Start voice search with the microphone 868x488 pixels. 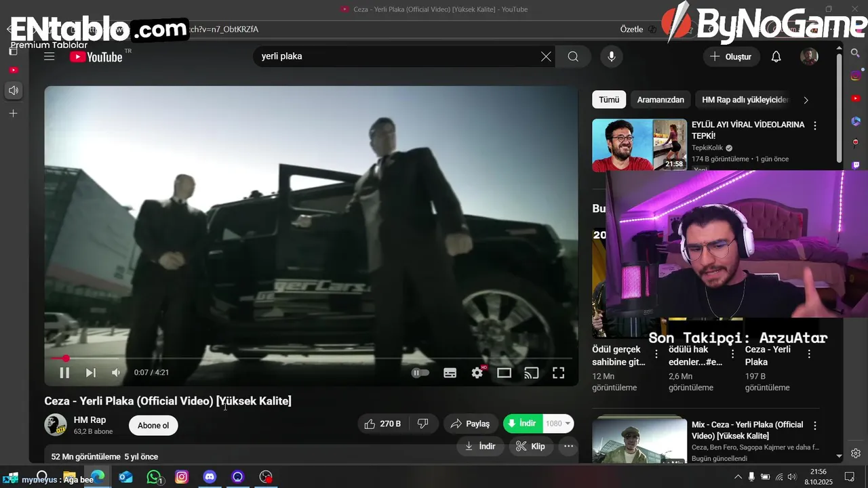tap(612, 56)
